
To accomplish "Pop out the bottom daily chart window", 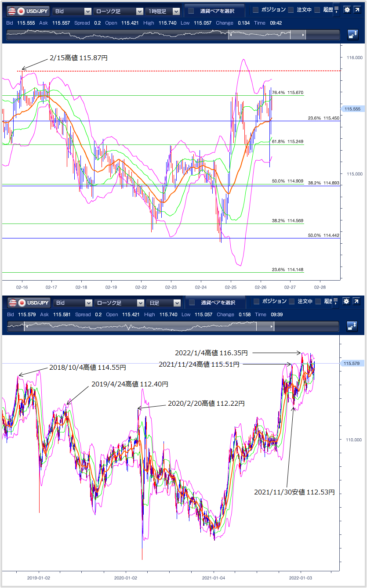I will [x=357, y=302].
